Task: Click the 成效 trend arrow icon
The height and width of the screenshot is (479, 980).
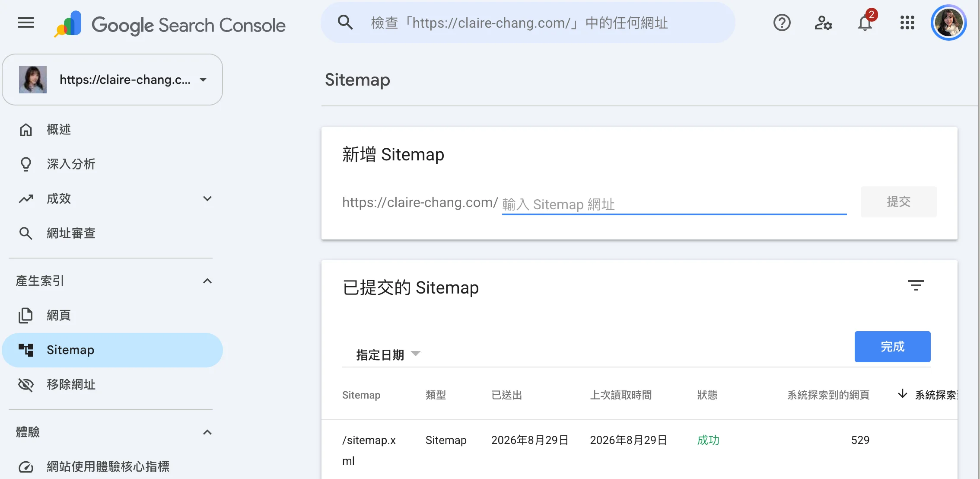Action: (26, 199)
